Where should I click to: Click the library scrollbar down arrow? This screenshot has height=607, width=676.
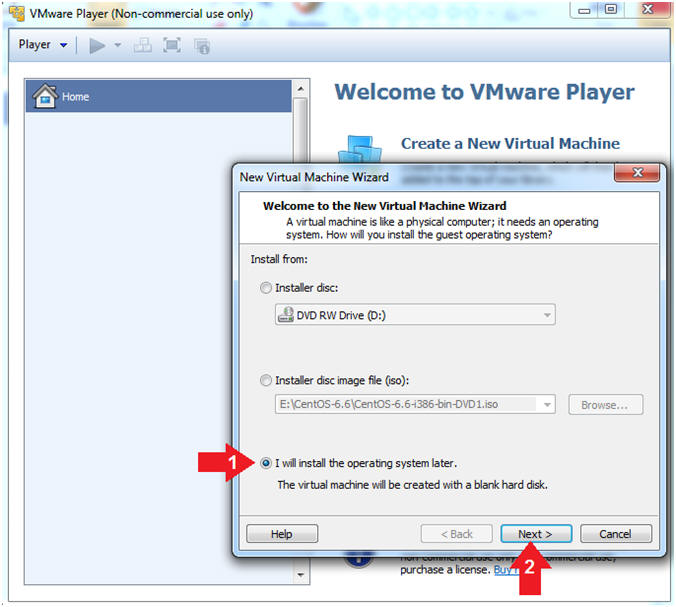click(x=300, y=575)
